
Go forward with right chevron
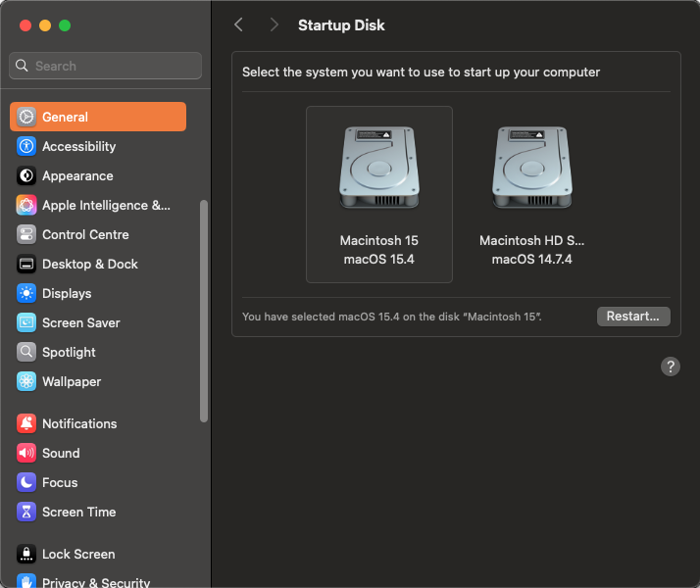275,24
